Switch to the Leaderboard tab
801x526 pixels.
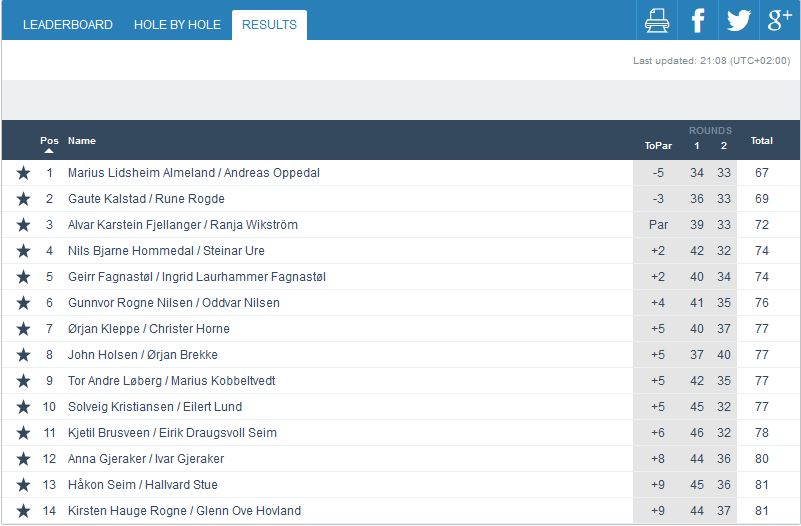click(x=68, y=25)
